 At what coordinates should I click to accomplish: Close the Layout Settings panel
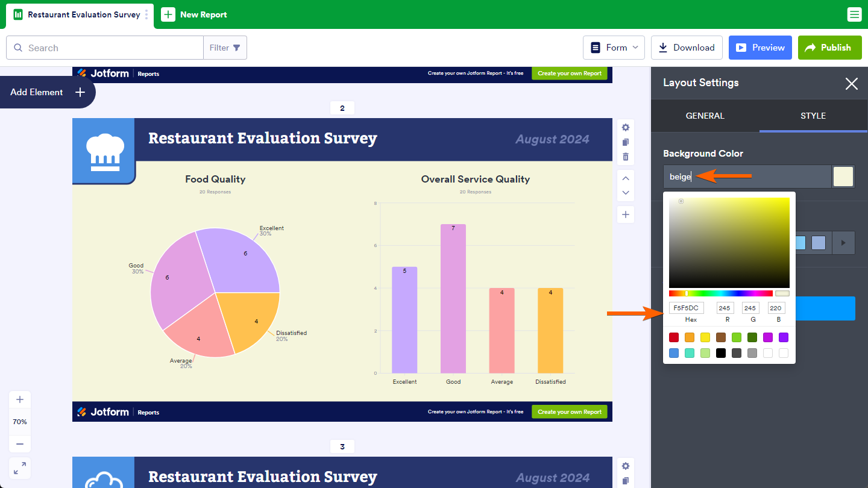pos(851,84)
